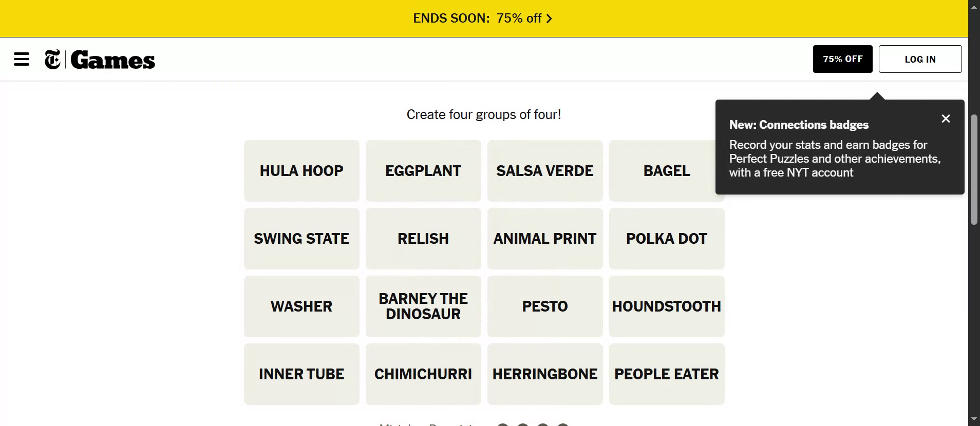Click the chevron arrow in the yellow banner
Screen dimensions: 980x426
point(549,19)
